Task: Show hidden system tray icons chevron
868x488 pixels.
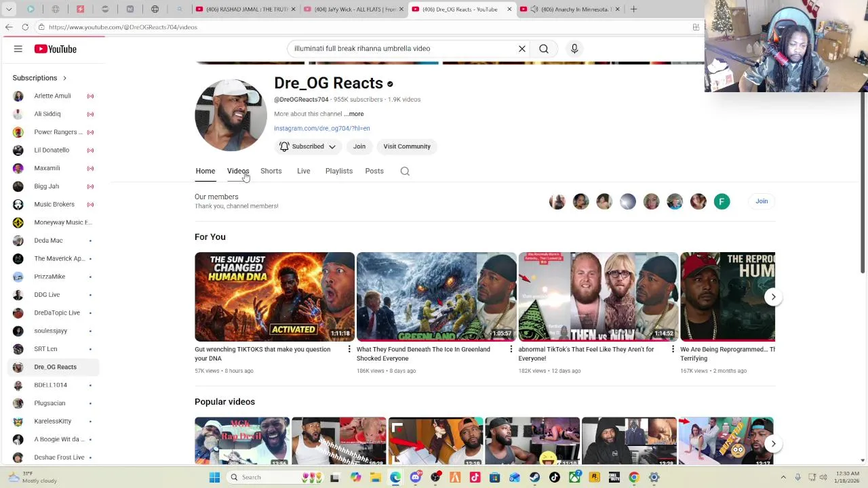Action: coord(783,477)
